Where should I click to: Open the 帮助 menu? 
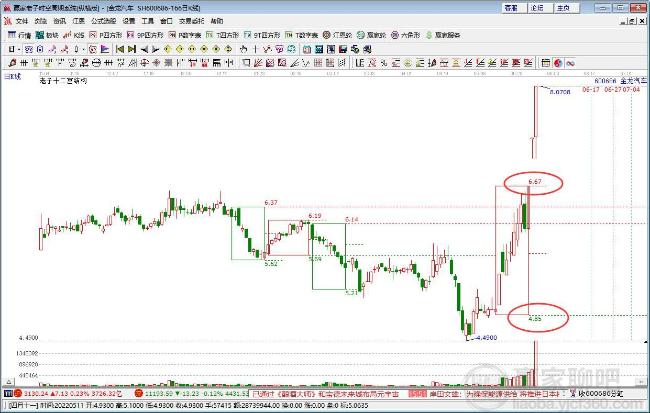click(217, 21)
